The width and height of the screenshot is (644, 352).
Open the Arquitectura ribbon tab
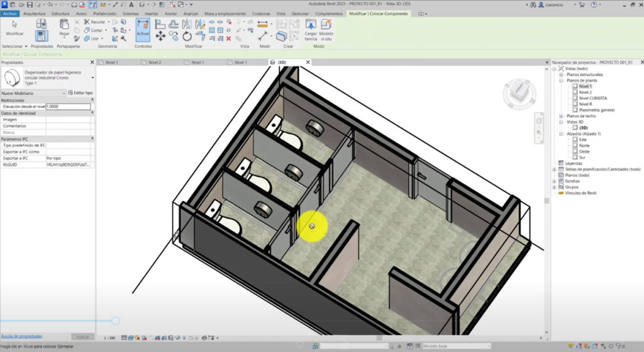pyautogui.click(x=35, y=13)
